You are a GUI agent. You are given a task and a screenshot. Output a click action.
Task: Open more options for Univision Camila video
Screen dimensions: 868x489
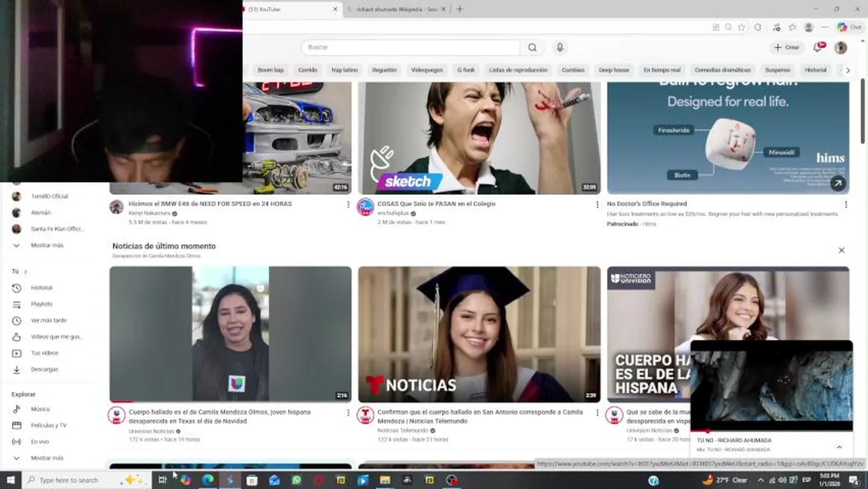coord(348,413)
